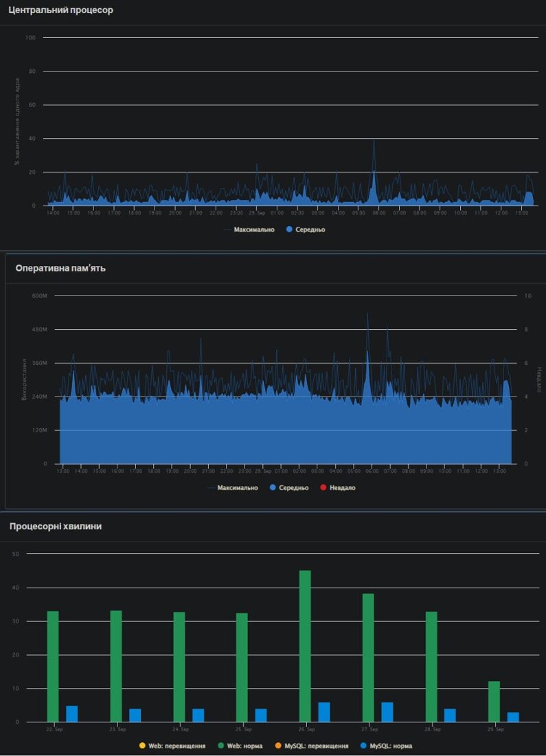The height and width of the screenshot is (756, 546).
Task: Click the blue MySQL bar for 29. Sep
Action: tap(513, 717)
